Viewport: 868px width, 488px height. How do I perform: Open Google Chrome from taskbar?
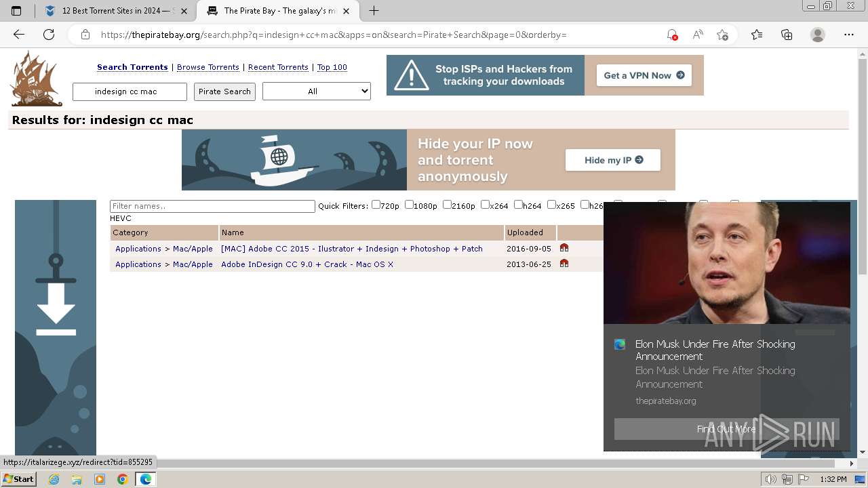click(x=122, y=479)
